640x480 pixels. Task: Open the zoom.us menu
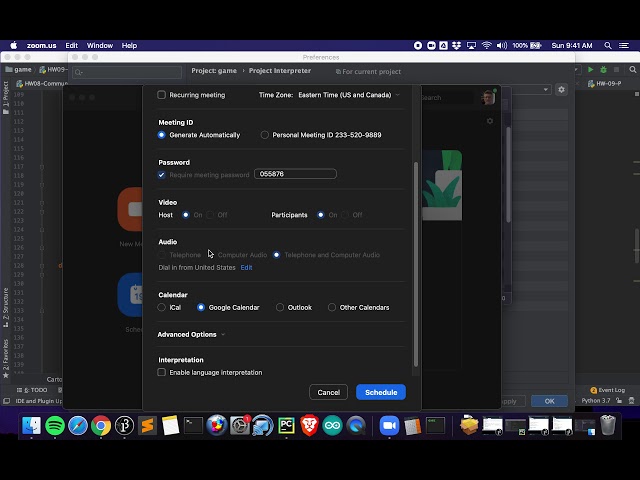tap(41, 45)
